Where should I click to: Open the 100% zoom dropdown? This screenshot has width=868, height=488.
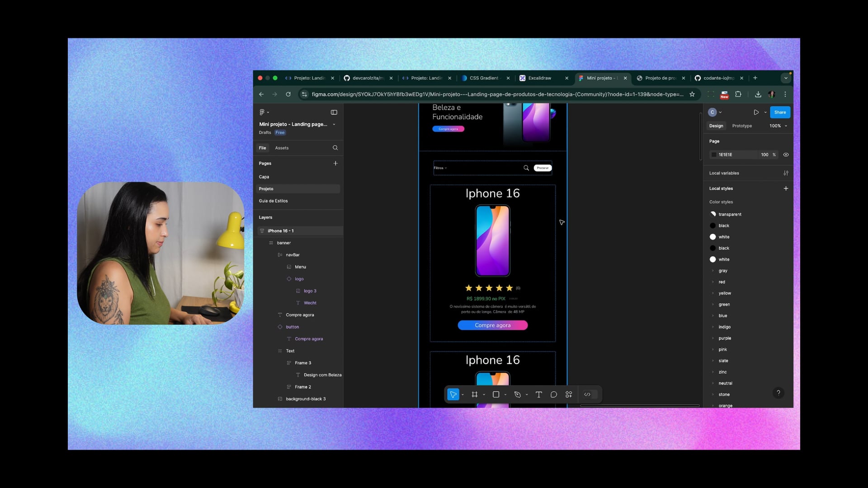pos(778,126)
